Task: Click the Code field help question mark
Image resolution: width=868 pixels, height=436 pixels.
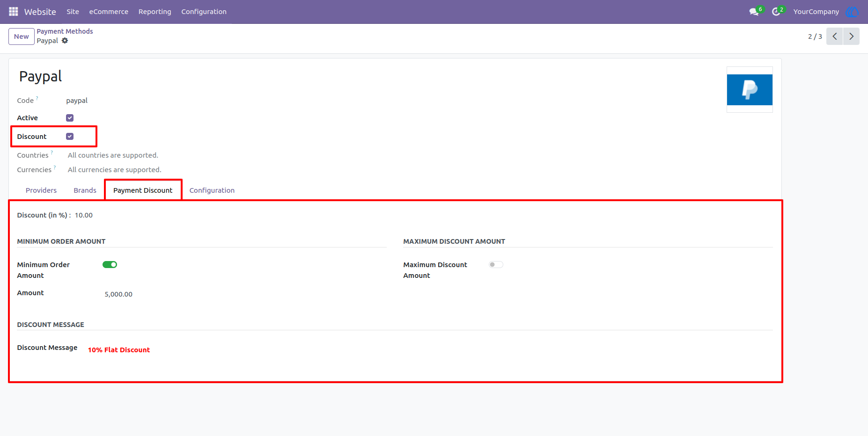Action: click(x=37, y=98)
